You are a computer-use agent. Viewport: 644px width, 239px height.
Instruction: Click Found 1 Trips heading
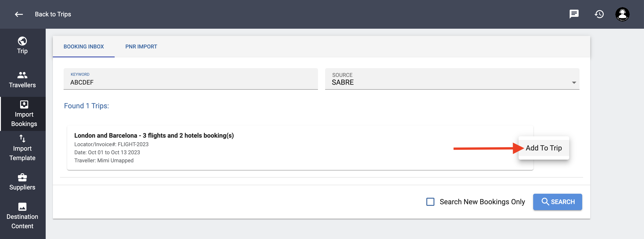click(x=86, y=106)
